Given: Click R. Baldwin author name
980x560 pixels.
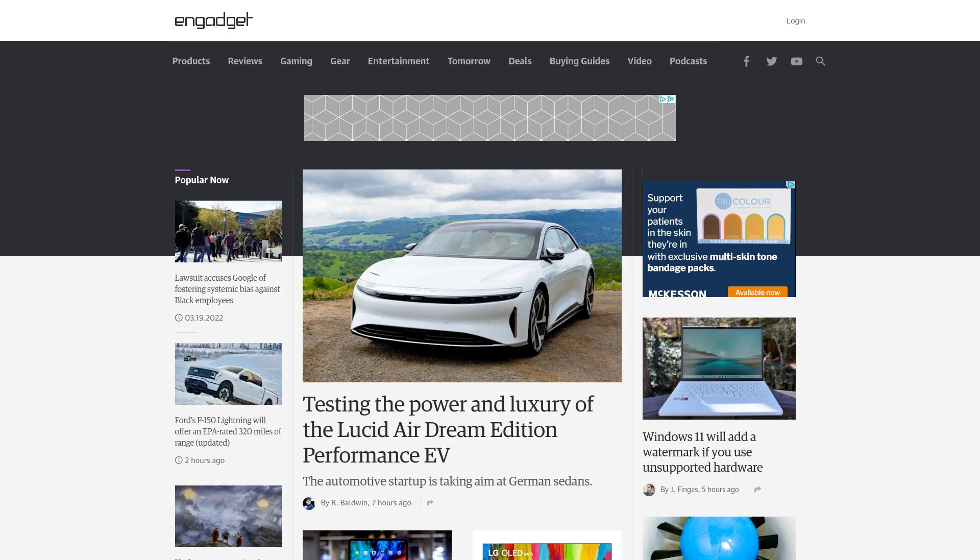Looking at the screenshot, I should click(349, 503).
